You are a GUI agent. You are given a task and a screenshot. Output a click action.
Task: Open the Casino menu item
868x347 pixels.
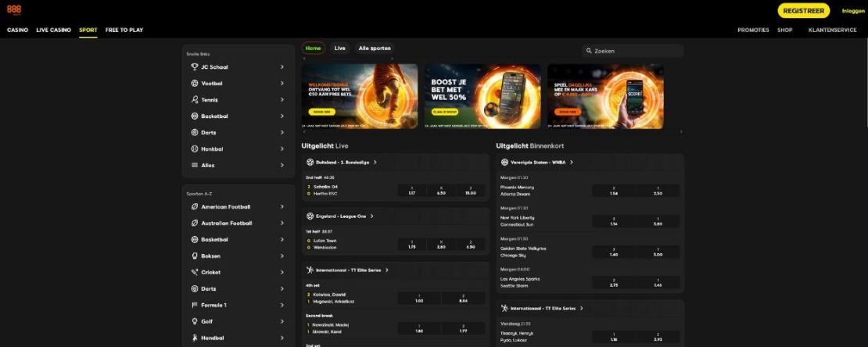(x=18, y=30)
